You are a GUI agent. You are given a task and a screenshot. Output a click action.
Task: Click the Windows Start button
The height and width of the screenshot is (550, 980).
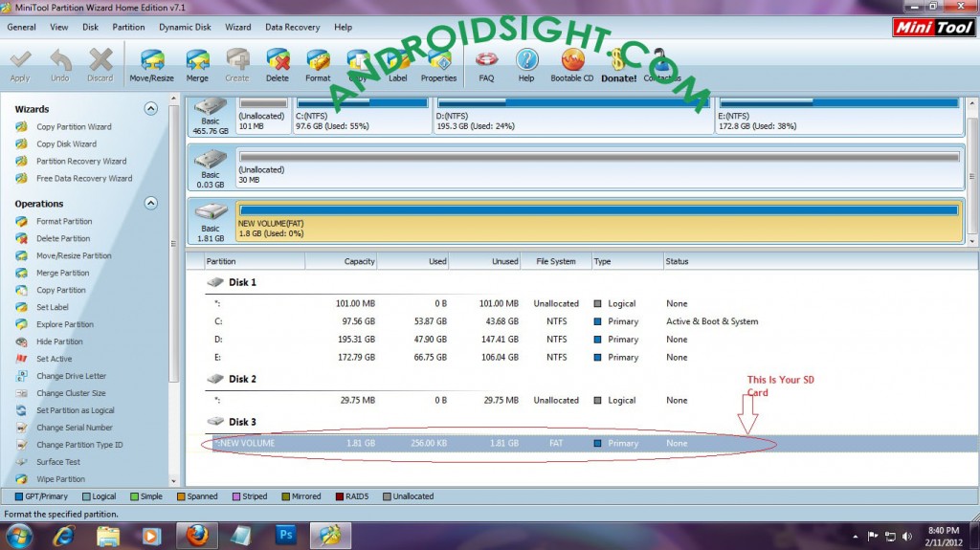pyautogui.click(x=19, y=537)
